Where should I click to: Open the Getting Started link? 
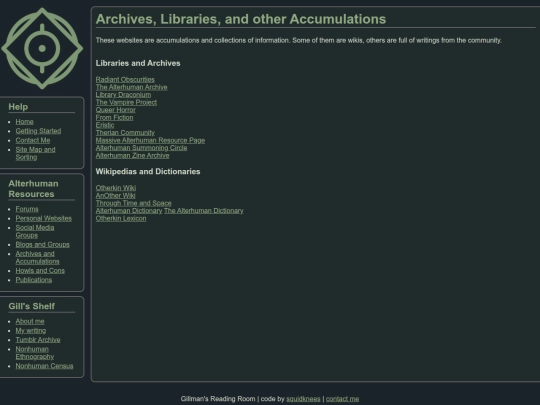tap(38, 131)
